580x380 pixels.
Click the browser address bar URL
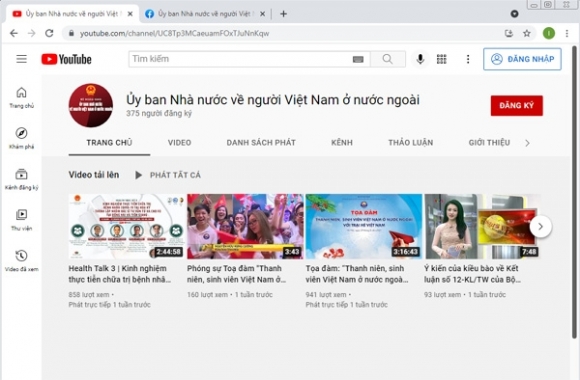(175, 33)
